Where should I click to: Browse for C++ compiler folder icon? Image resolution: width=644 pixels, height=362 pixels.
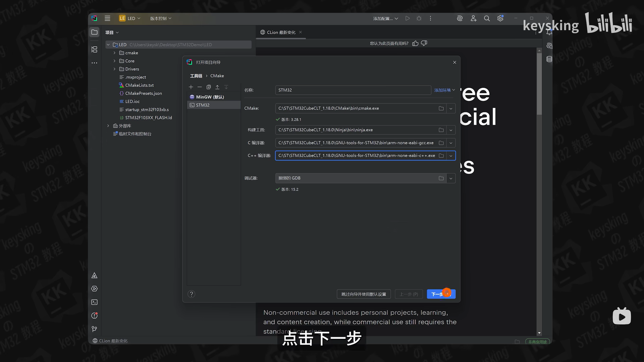tap(441, 156)
